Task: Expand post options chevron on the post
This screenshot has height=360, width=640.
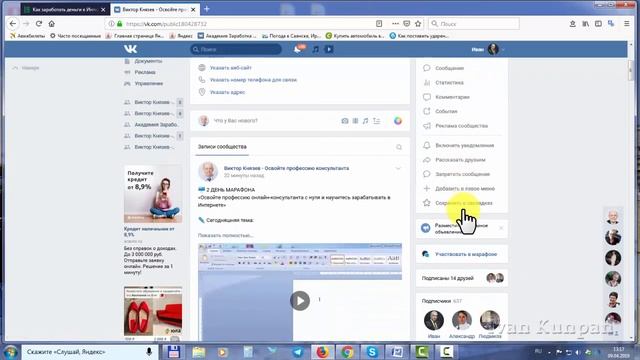Action: pos(398,168)
